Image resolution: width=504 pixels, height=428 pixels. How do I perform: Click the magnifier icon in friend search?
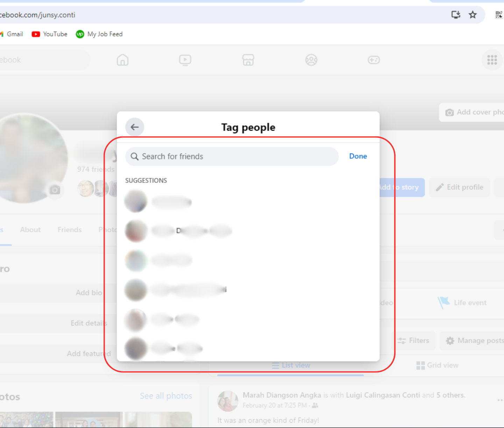tap(135, 156)
